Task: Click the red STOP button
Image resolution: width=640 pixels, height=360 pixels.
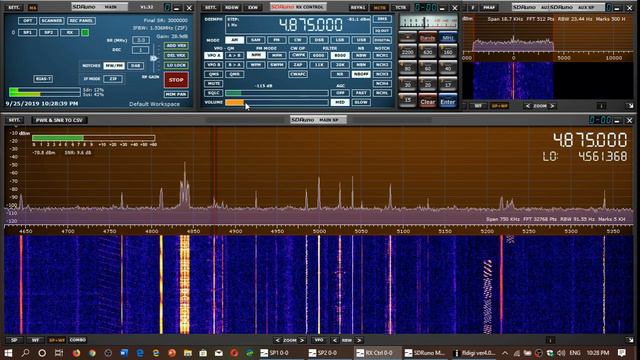Action: tap(176, 80)
